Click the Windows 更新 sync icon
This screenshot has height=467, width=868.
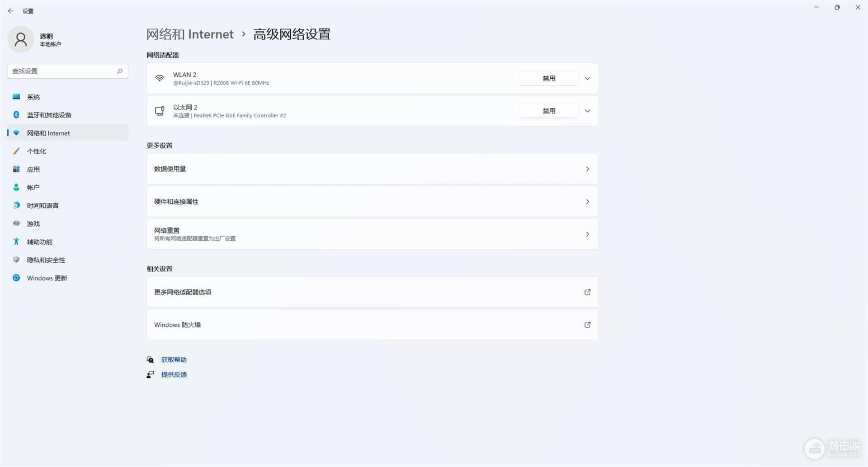click(16, 278)
